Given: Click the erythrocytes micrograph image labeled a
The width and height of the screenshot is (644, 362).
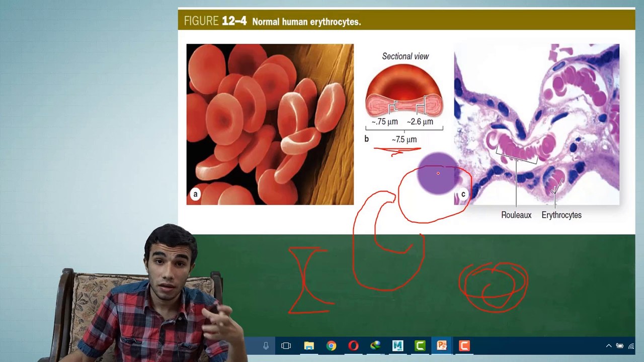Looking at the screenshot, I should point(270,124).
